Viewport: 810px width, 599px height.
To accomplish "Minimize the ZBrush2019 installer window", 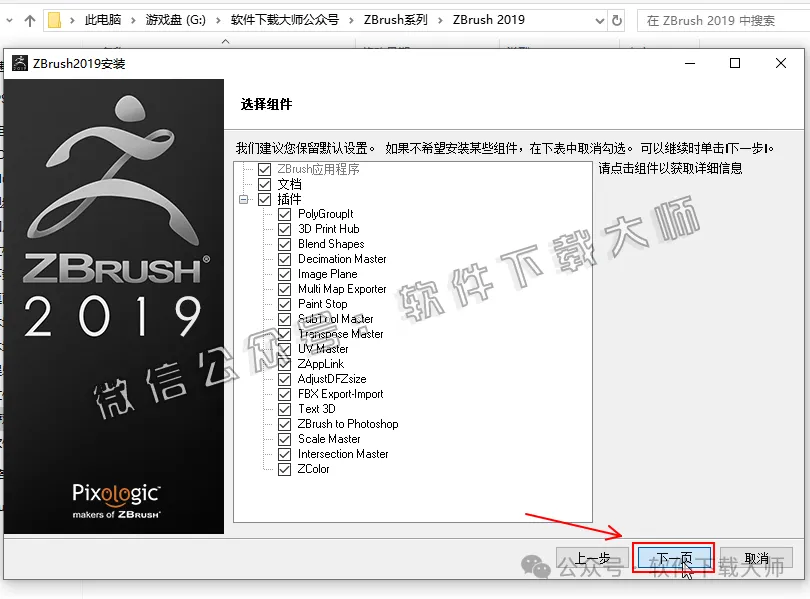I will (689, 64).
